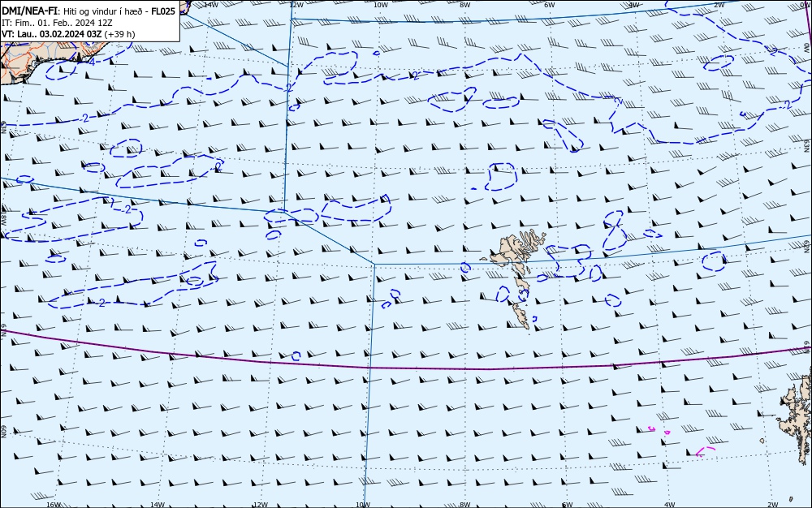Screen dimensions: 812x508
Task: Click the '14W' longitude label on top edge
Action: click(211, 5)
